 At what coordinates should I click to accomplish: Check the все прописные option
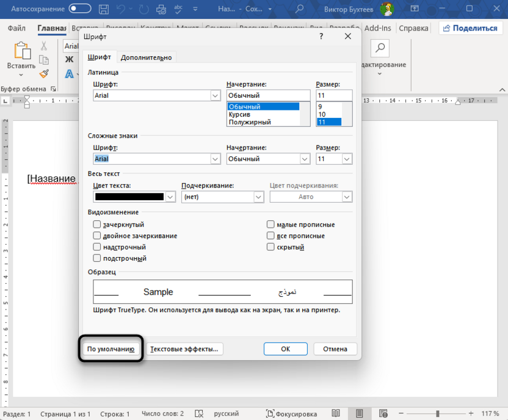(x=270, y=236)
